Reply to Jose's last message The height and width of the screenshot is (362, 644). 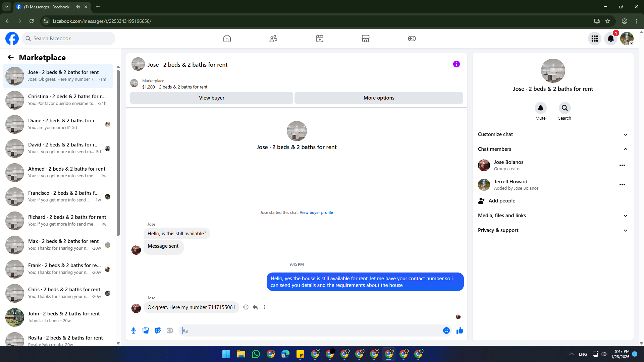coord(255,307)
